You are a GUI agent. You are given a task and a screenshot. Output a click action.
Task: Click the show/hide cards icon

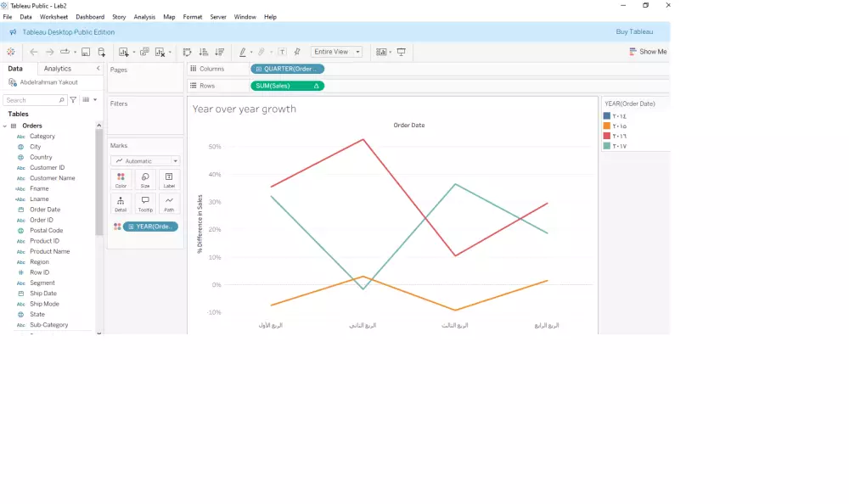[x=381, y=52]
